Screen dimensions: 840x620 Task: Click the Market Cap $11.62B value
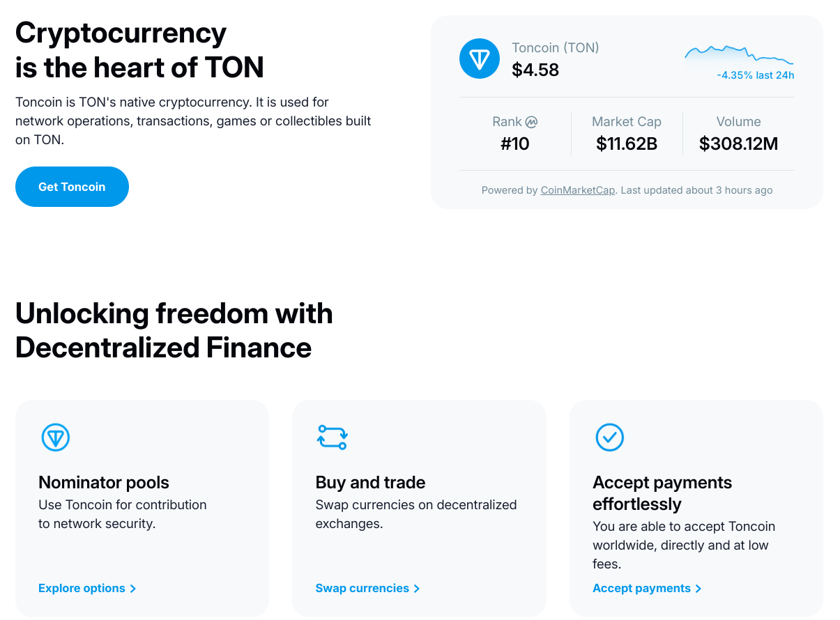[x=627, y=144]
